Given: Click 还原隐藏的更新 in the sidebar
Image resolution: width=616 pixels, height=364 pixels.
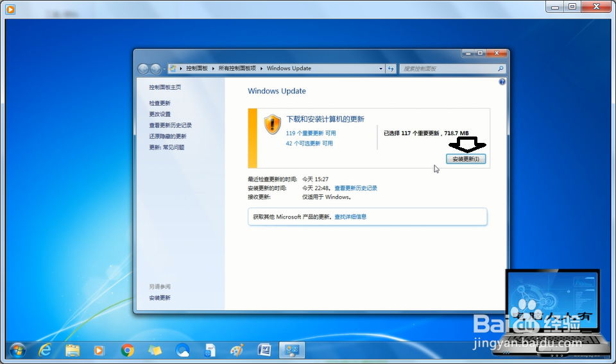Looking at the screenshot, I should [167, 136].
